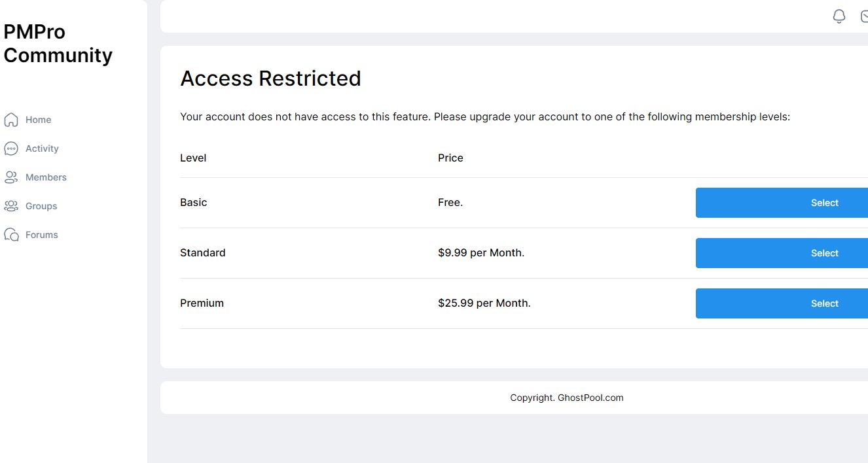Click the Level column header

pos(193,158)
